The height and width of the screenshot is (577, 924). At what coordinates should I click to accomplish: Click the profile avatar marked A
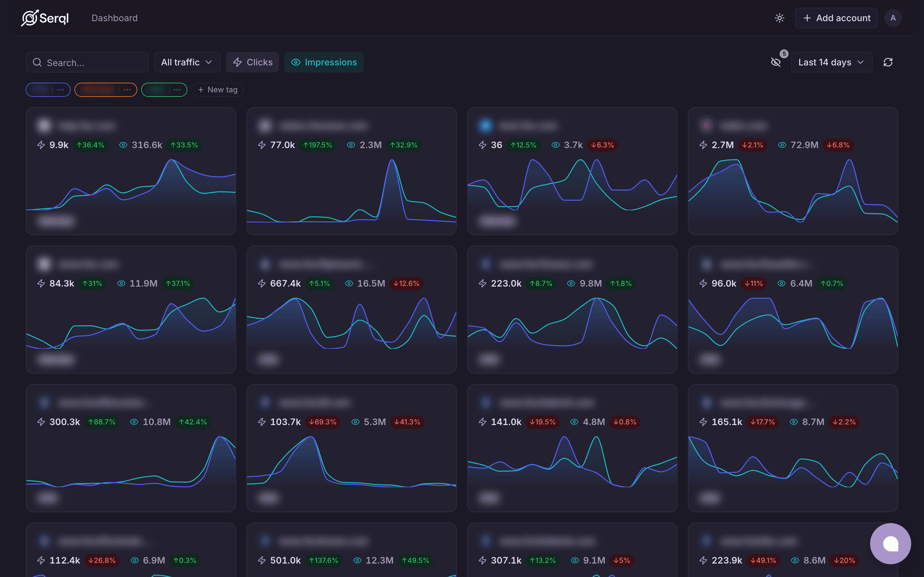pyautogui.click(x=893, y=18)
